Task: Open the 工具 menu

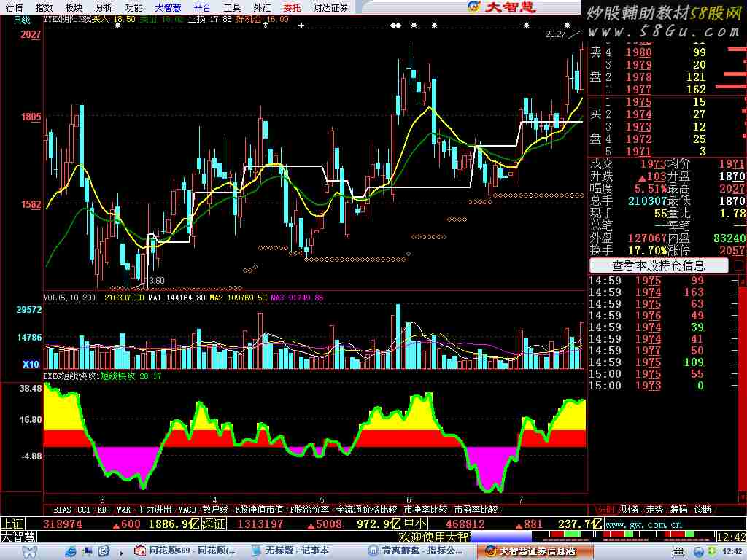Action: pos(232,7)
